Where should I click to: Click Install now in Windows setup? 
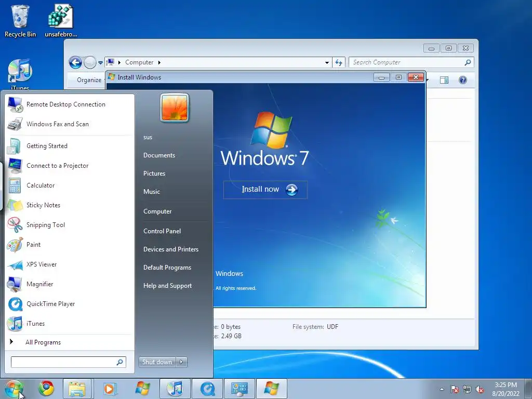pyautogui.click(x=265, y=190)
